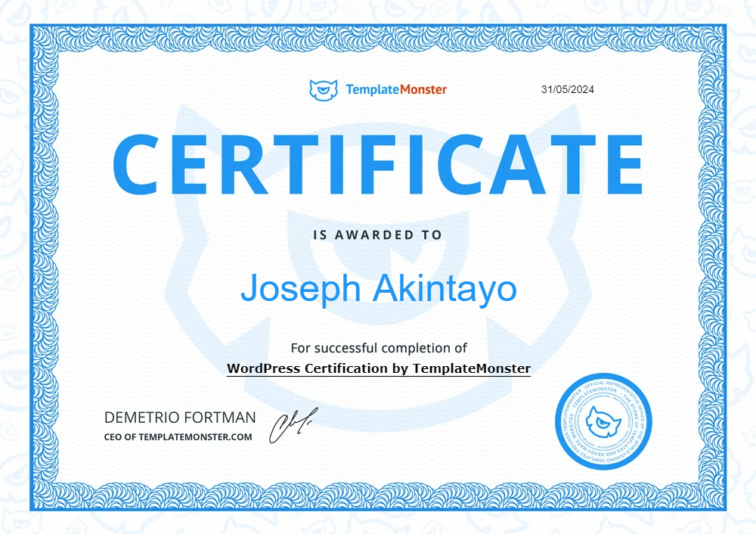Screen dimensions: 756x534
Task: Click the monster face inside the seal
Action: 603,421
